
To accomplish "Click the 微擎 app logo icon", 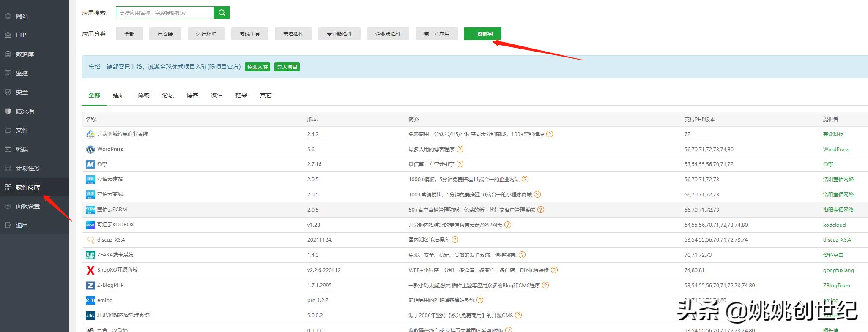I will (x=90, y=164).
